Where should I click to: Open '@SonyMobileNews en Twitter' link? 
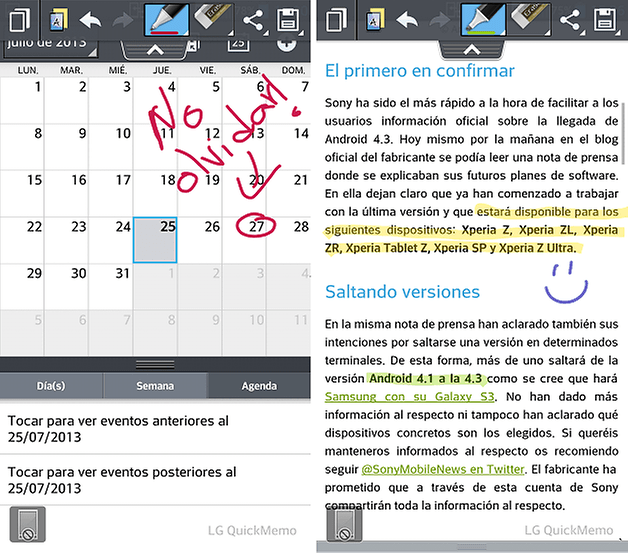tap(443, 469)
